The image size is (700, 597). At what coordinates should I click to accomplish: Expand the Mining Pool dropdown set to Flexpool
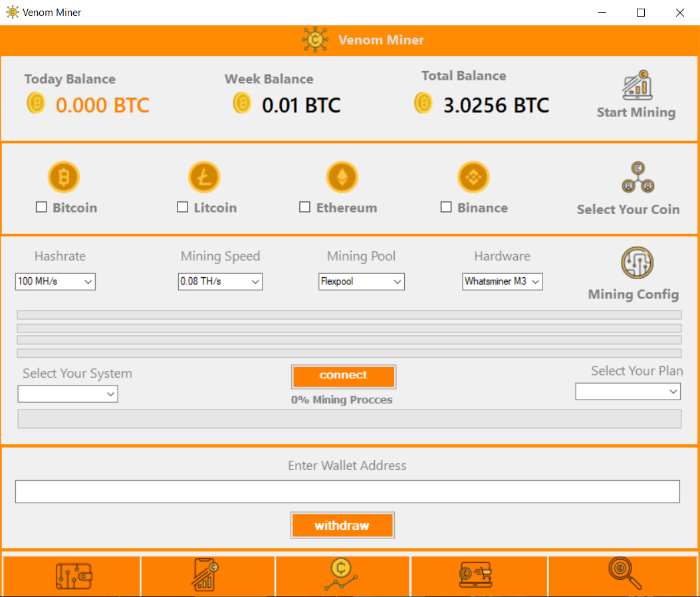coord(362,282)
